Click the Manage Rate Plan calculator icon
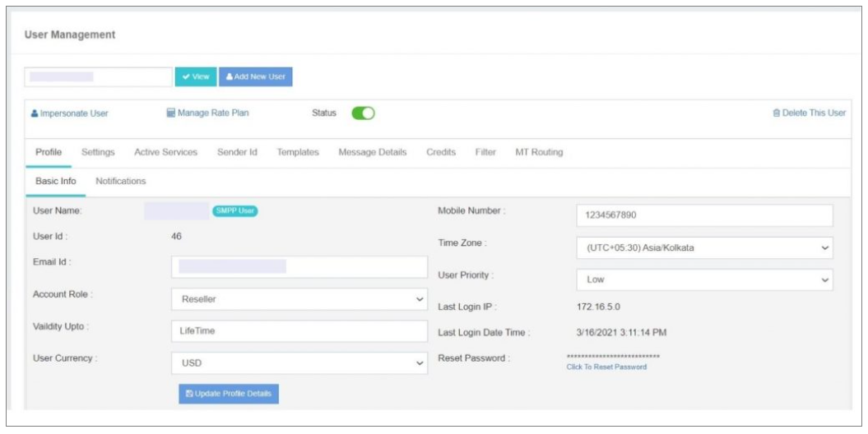Image resolution: width=868 pixels, height=434 pixels. [x=171, y=113]
